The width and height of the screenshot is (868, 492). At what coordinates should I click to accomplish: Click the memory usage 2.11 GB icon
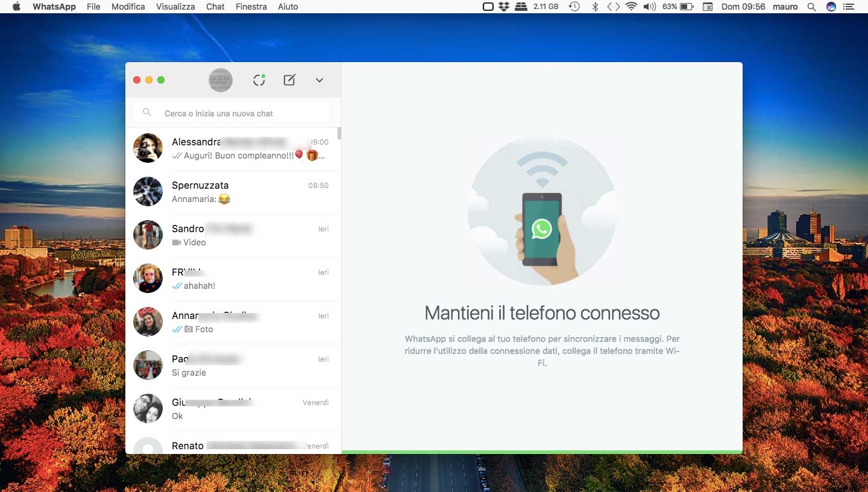click(536, 7)
